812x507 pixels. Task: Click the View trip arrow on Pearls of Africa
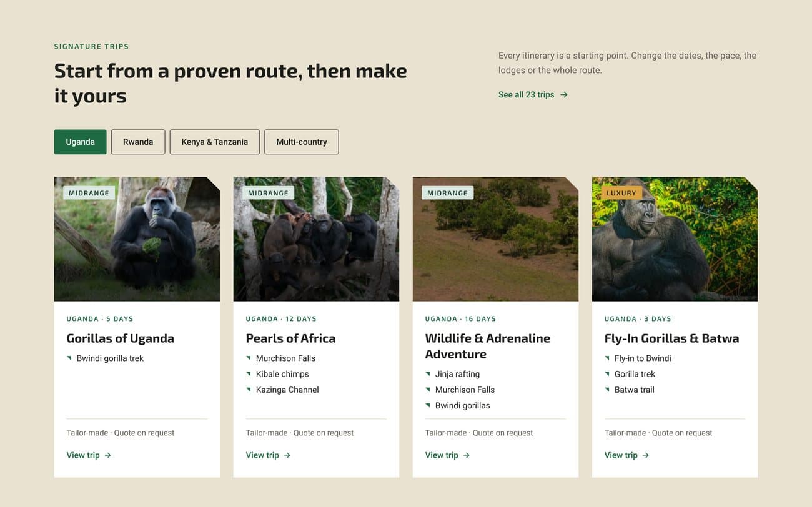coord(287,455)
